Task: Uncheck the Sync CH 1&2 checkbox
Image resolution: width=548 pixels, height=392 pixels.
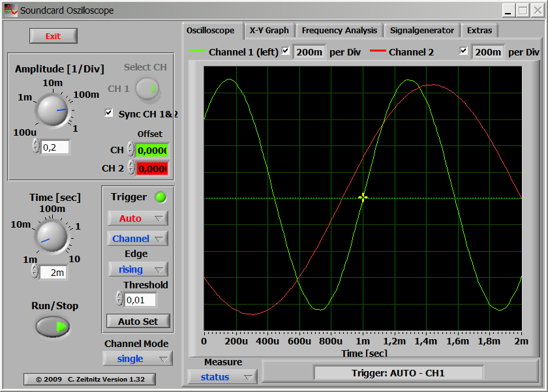Action: pos(109,113)
